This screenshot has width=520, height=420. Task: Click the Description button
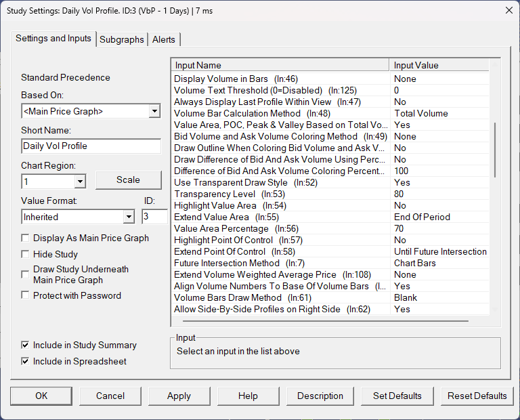(320, 396)
